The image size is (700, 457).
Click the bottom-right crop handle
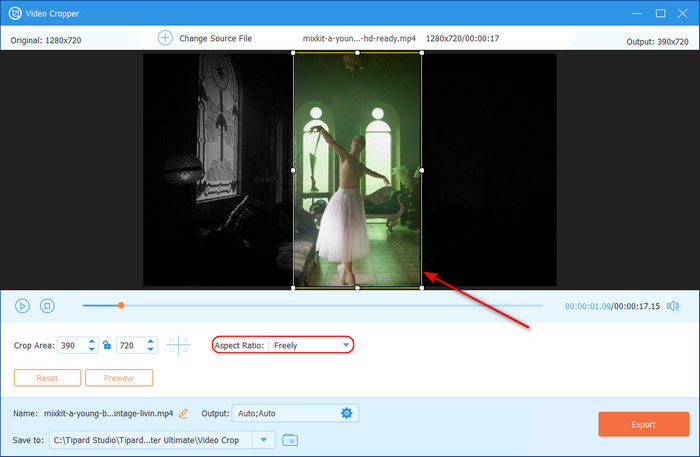pos(421,287)
